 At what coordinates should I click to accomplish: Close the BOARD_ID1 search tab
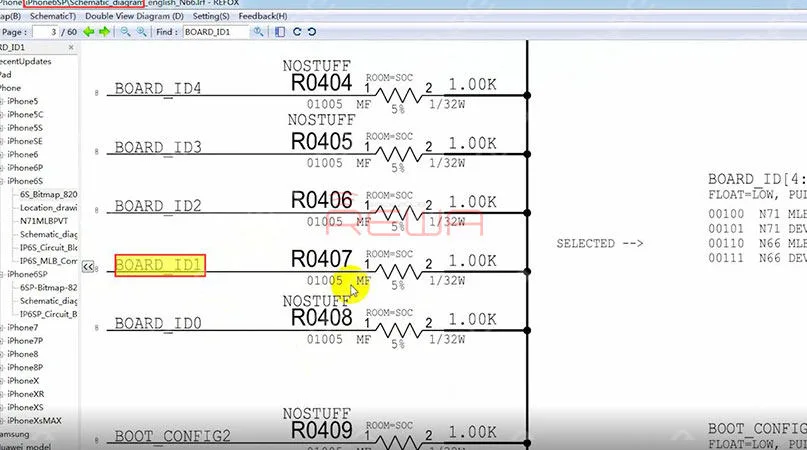71,47
